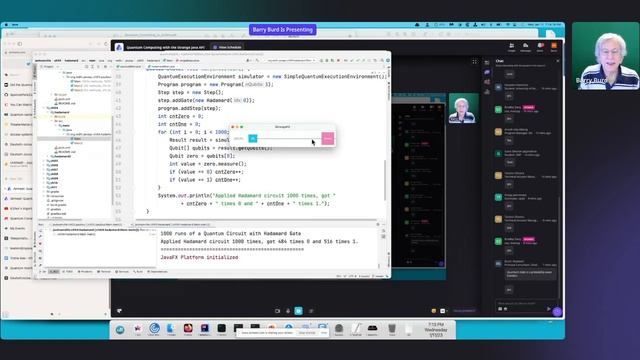
Task: Switch to the second editor tab in IntelliJ
Action: [162, 67]
